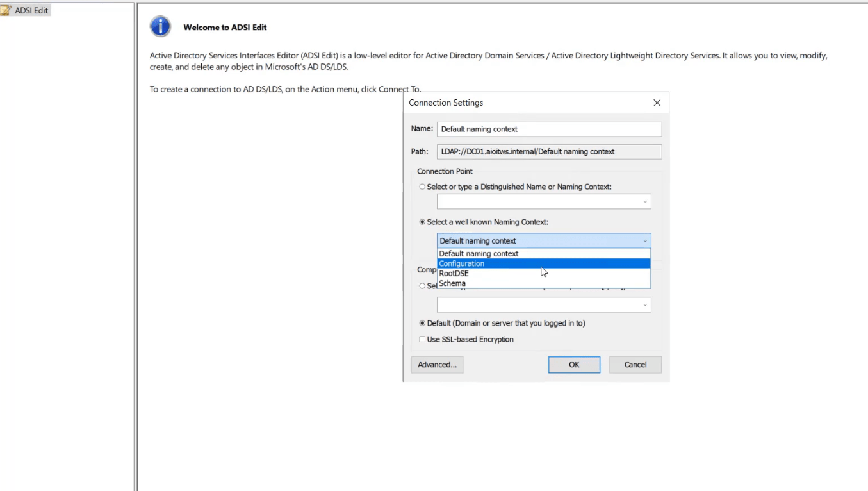Image resolution: width=868 pixels, height=491 pixels.
Task: Cancel the Connection Settings dialog
Action: pyautogui.click(x=634, y=364)
